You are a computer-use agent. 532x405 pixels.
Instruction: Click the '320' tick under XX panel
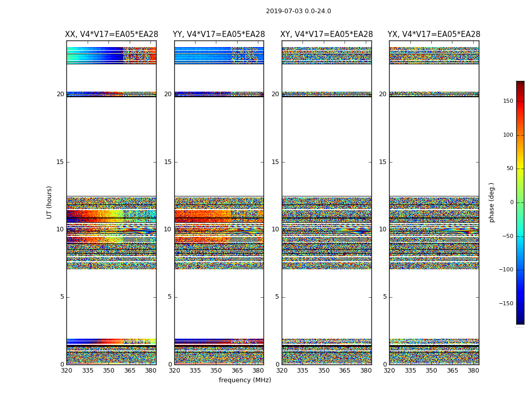pos(66,371)
